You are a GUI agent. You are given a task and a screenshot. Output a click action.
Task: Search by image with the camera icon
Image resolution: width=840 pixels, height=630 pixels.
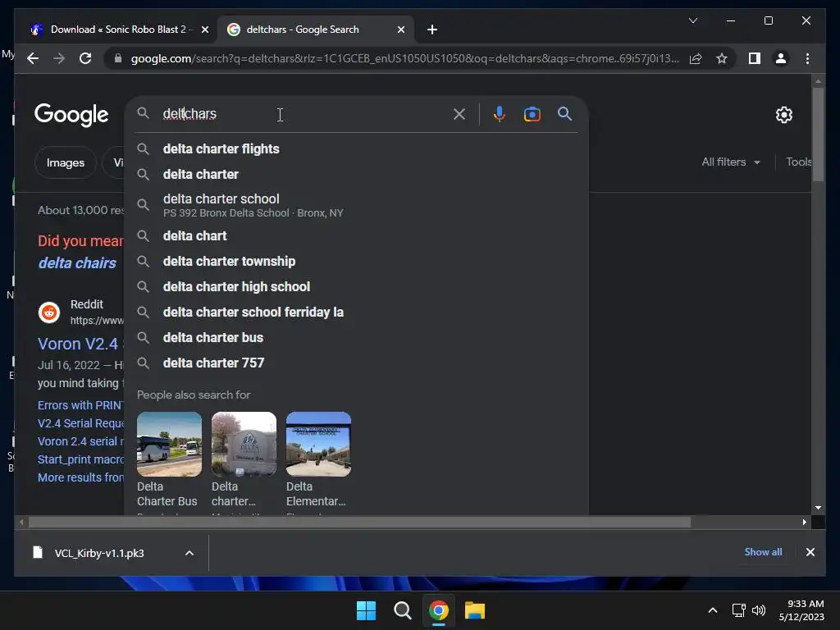tap(532, 114)
